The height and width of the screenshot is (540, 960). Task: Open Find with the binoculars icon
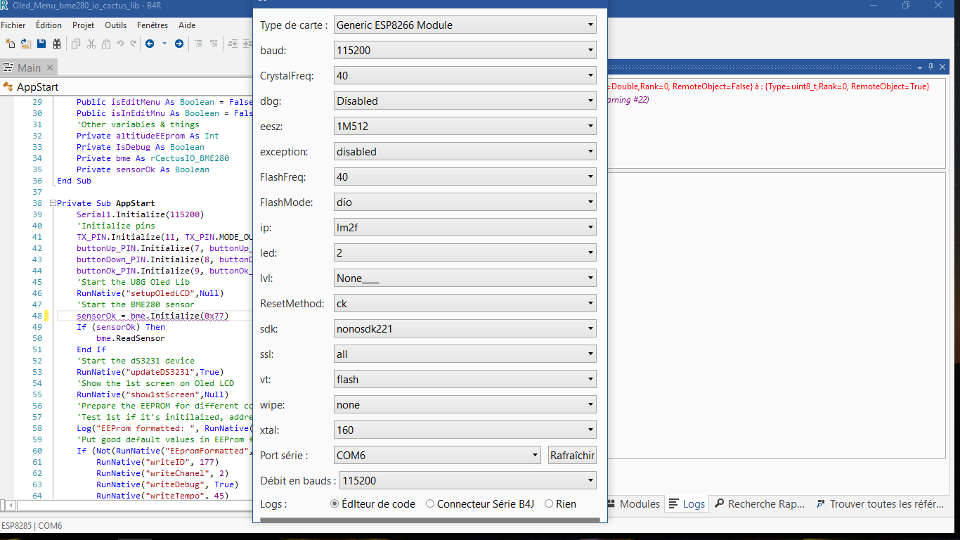pos(57,43)
